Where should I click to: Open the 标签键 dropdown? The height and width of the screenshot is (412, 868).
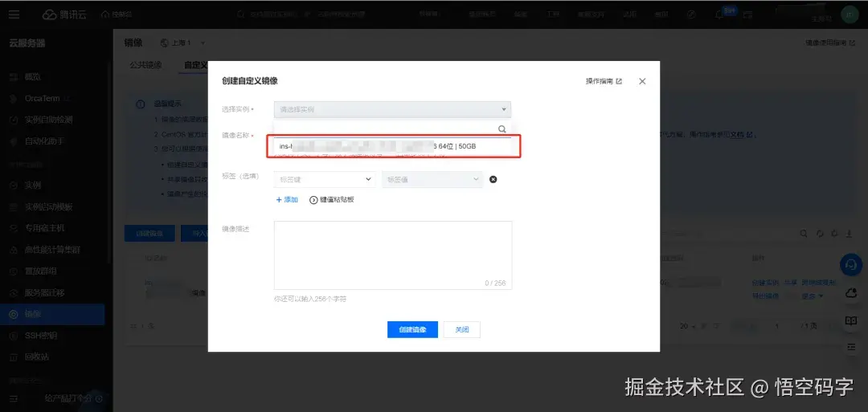click(x=325, y=179)
